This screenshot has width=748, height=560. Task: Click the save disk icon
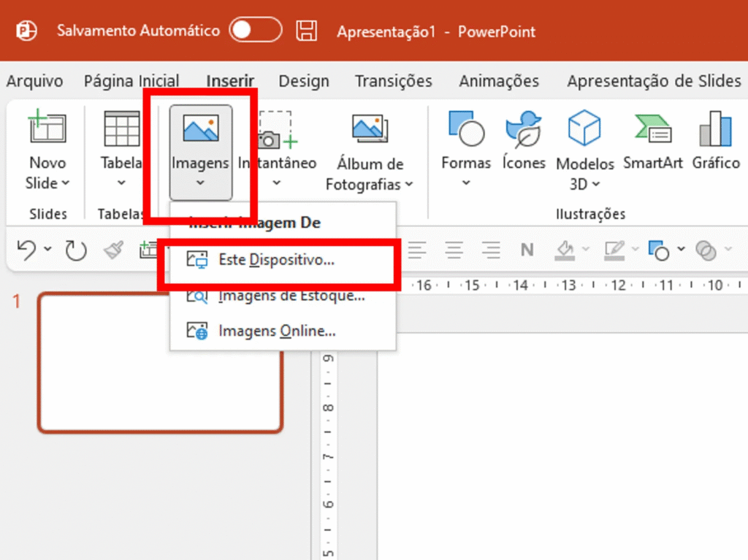(x=306, y=31)
